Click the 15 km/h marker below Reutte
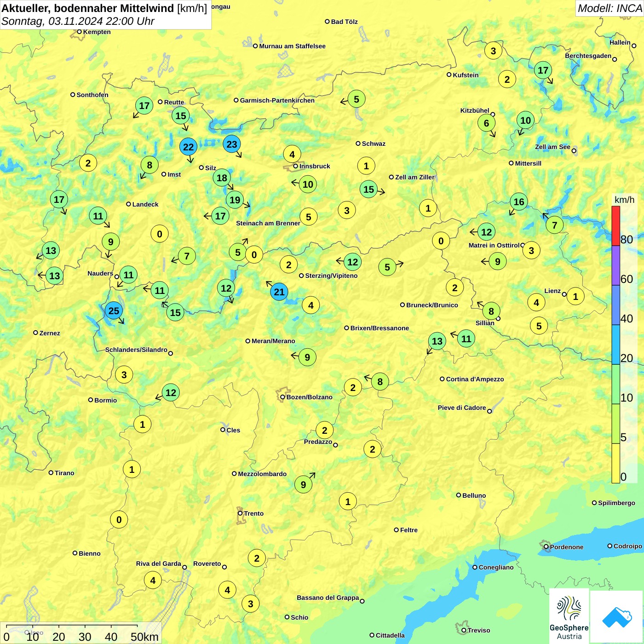644x644 pixels. point(181,115)
